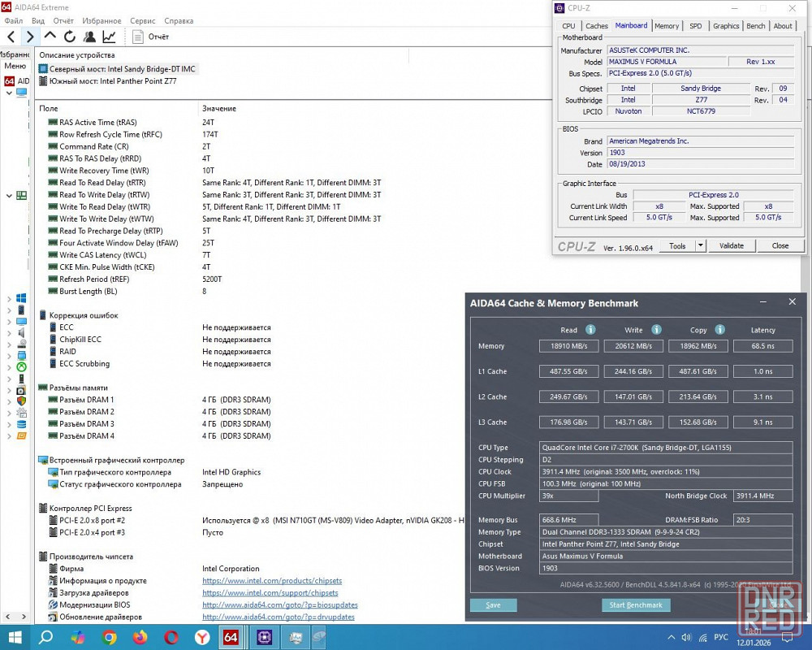
Task: Open the intel.com/products/chipsets link
Action: pos(271,581)
